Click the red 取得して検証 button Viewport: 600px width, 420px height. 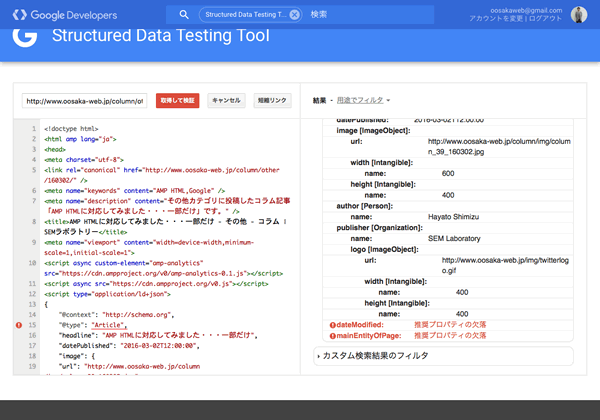pos(178,101)
